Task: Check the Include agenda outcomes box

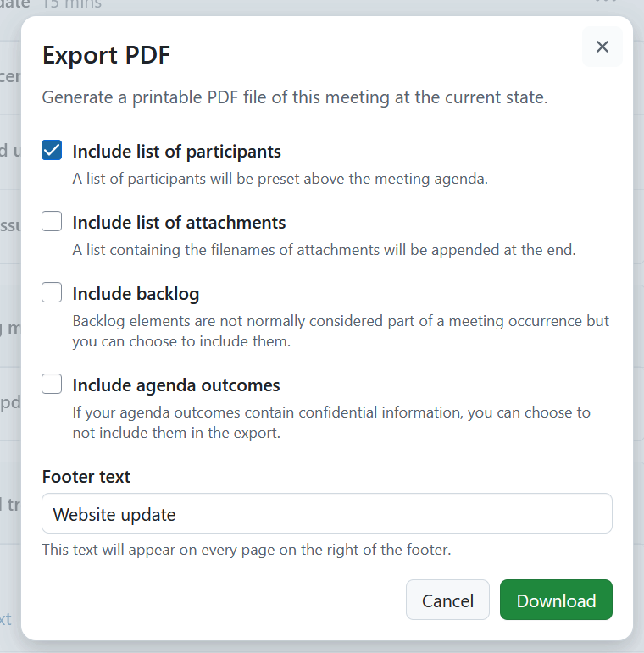Action: [x=53, y=385]
